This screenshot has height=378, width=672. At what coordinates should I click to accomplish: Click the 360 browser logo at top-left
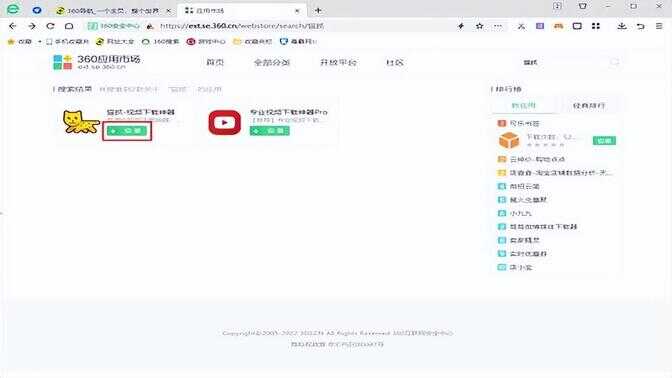(13, 9)
